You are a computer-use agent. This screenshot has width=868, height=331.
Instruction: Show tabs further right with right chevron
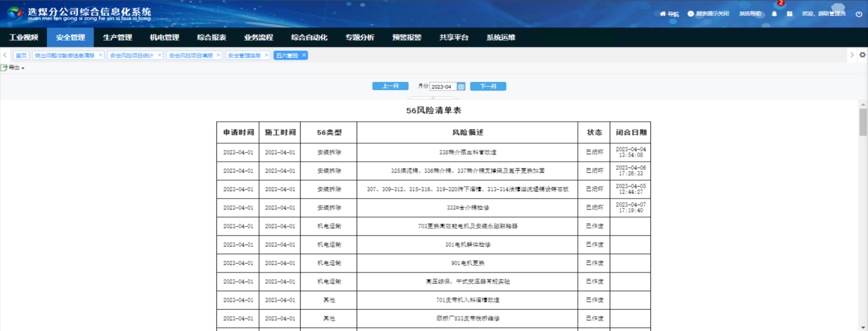tap(851, 55)
